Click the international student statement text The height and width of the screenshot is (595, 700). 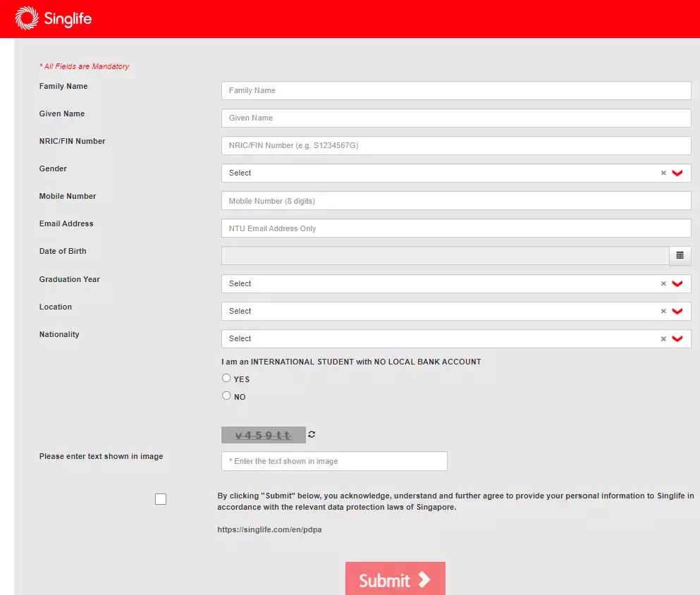pos(351,362)
